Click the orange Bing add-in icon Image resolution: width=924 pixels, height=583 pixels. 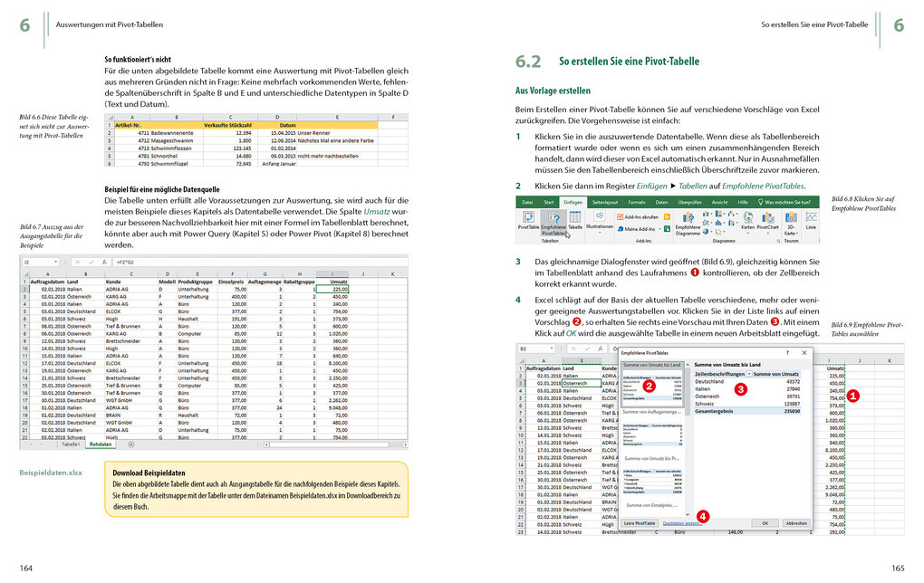pyautogui.click(x=667, y=216)
